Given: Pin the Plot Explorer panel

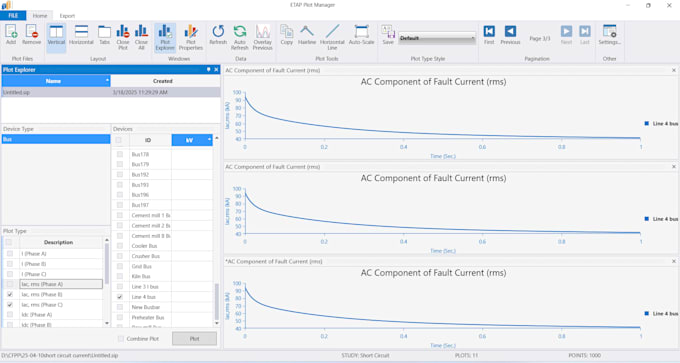Looking at the screenshot, I should [209, 69].
